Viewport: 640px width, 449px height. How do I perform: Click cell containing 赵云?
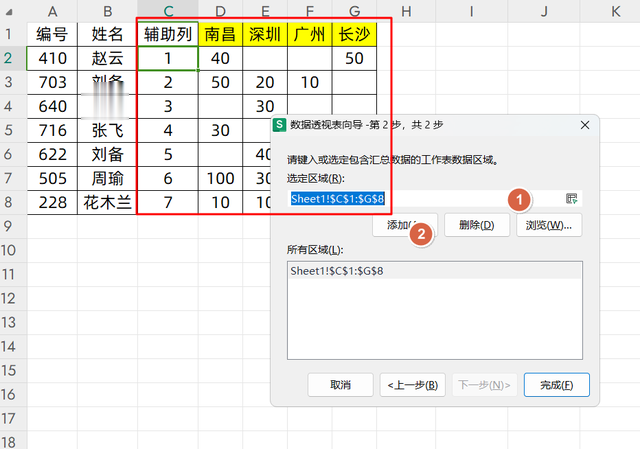(107, 58)
